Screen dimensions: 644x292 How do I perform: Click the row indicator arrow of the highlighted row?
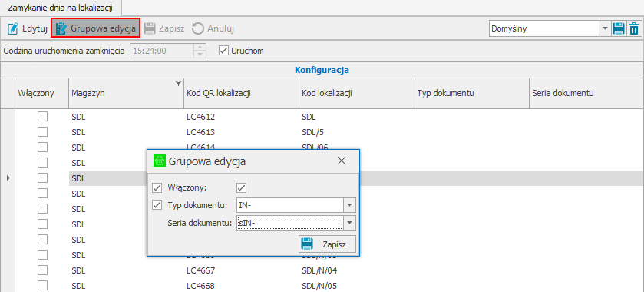point(8,178)
